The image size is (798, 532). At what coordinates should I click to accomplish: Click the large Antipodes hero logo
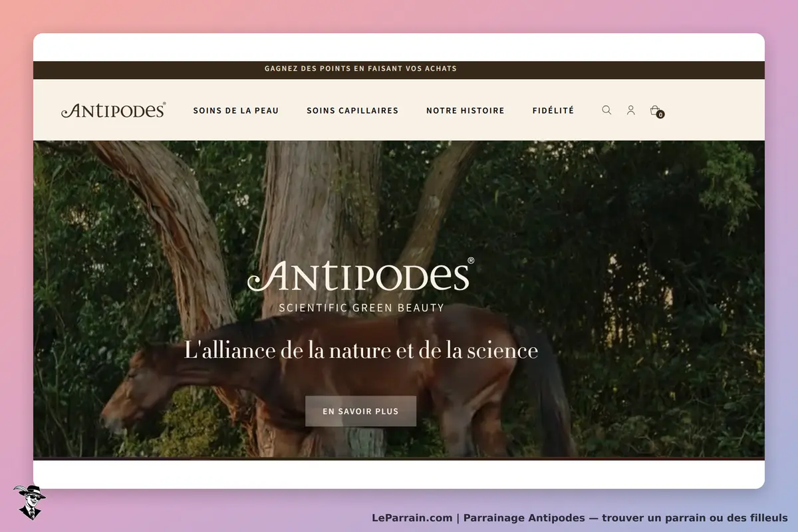361,275
